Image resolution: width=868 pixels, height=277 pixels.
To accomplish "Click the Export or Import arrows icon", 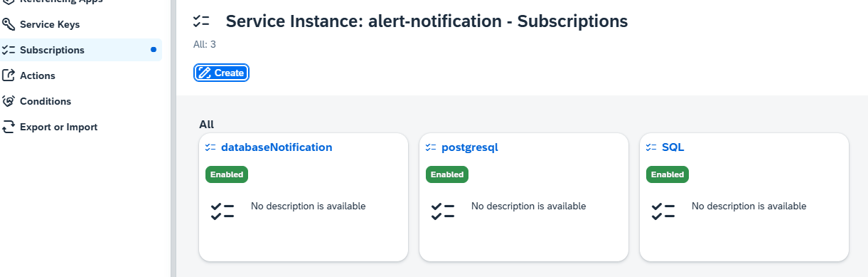I will tap(9, 127).
